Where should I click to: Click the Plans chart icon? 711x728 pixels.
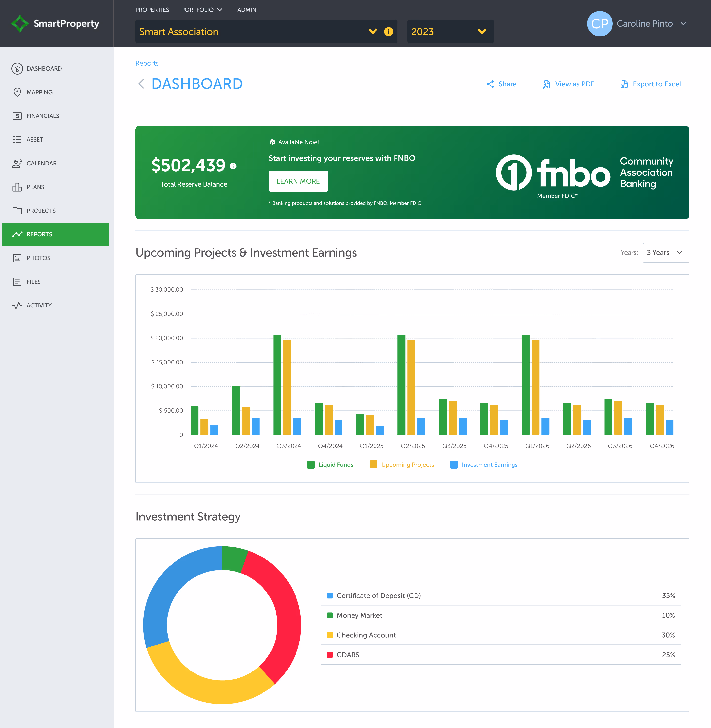tap(17, 187)
